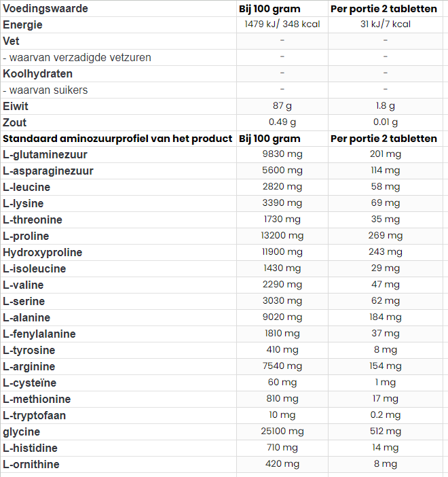The height and width of the screenshot is (477, 448).
Task: Select the L-ornithine row label
Action: coord(31,465)
